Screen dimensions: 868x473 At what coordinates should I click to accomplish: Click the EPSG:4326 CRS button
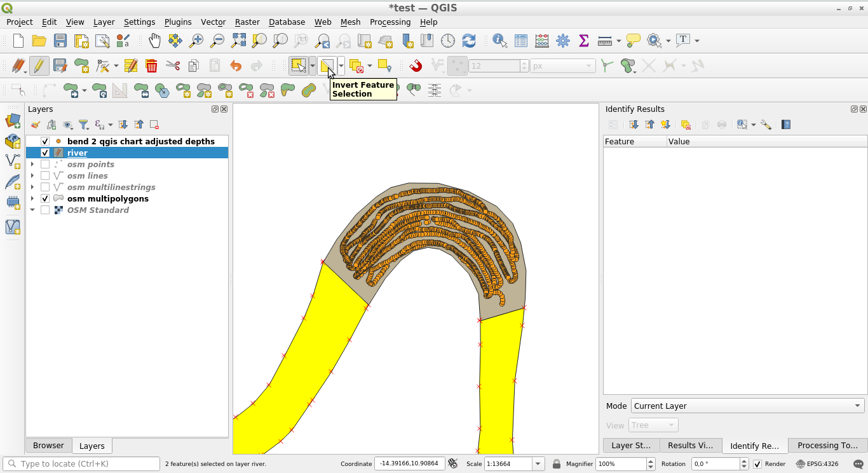pos(817,464)
